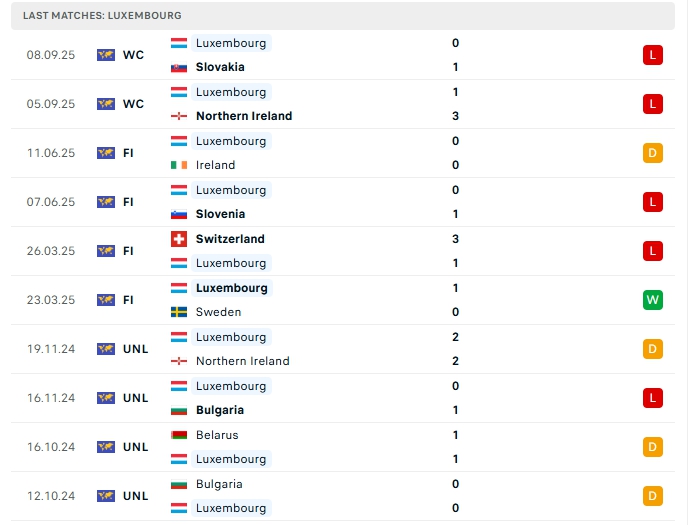Screen dimensions: 688x525
Task: Select the Belarus team name
Action: coord(217,435)
